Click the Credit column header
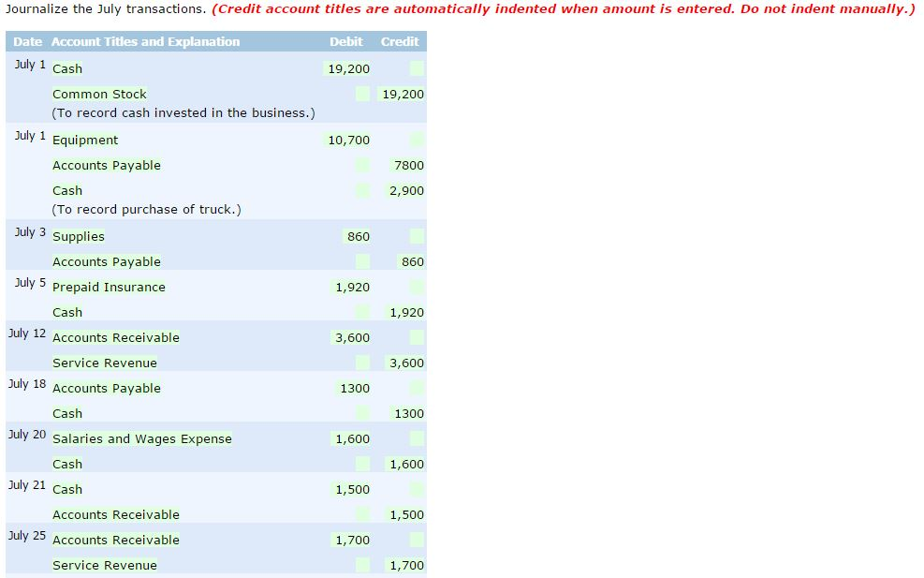The height and width of the screenshot is (578, 924). (400, 41)
